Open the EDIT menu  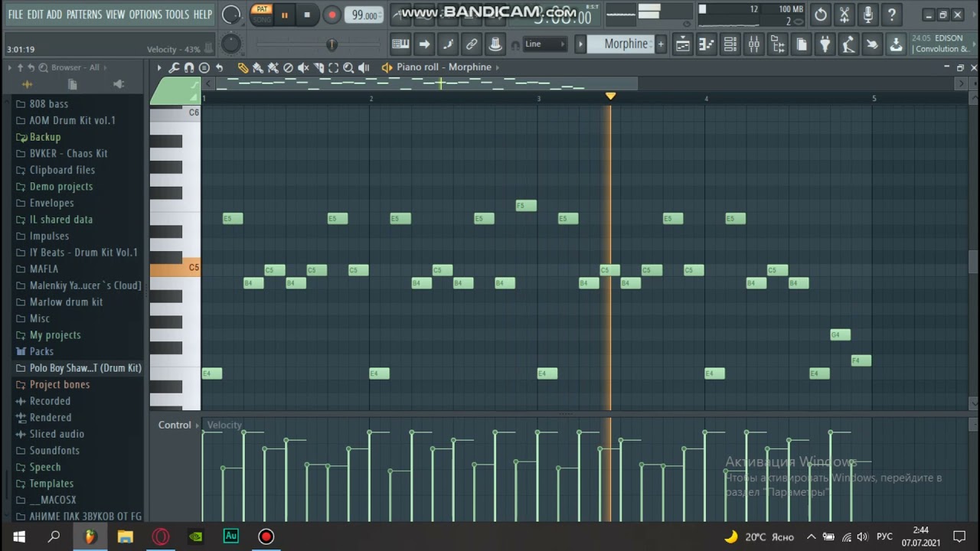(35, 15)
